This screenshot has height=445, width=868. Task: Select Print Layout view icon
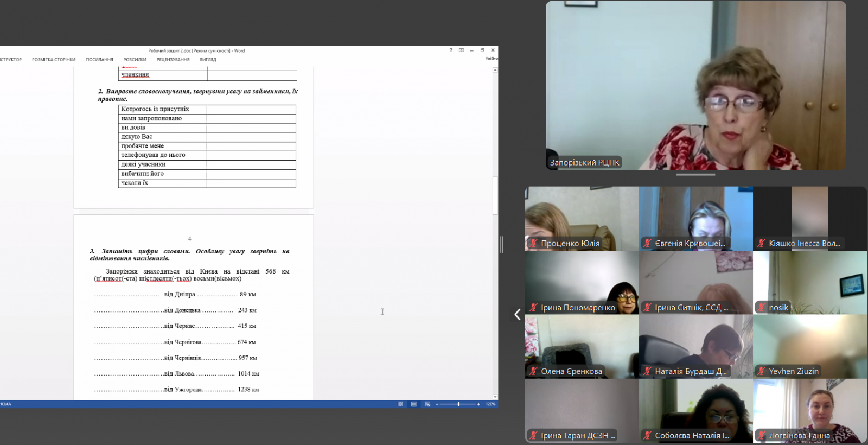coord(414,404)
